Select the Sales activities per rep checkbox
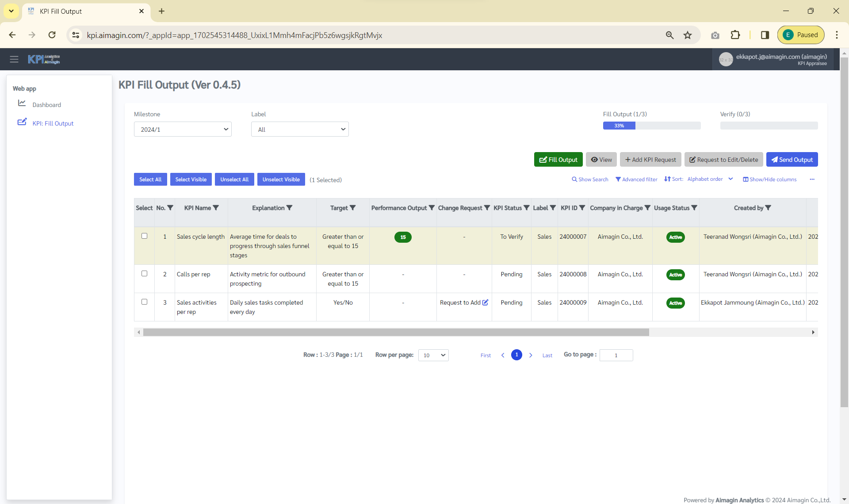 tap(144, 302)
